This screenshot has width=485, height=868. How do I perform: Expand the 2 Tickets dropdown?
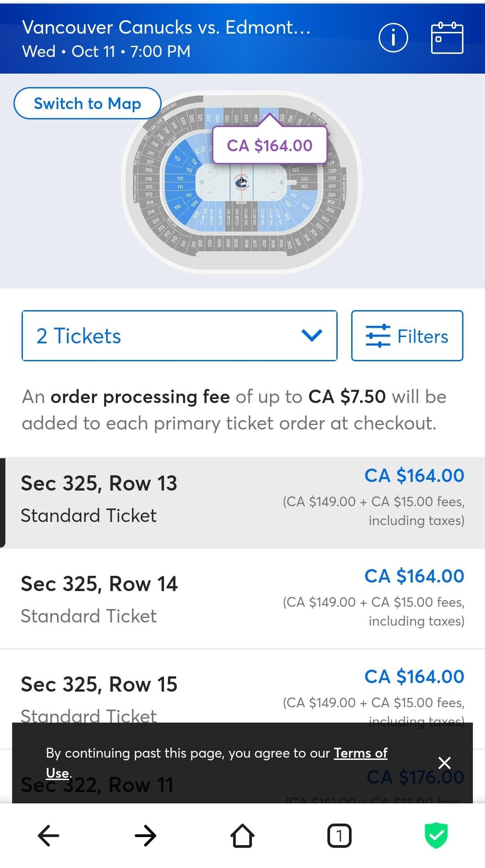coord(179,336)
